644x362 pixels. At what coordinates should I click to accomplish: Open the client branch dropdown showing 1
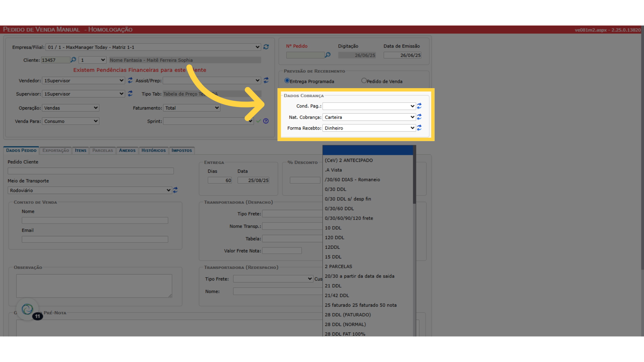93,60
